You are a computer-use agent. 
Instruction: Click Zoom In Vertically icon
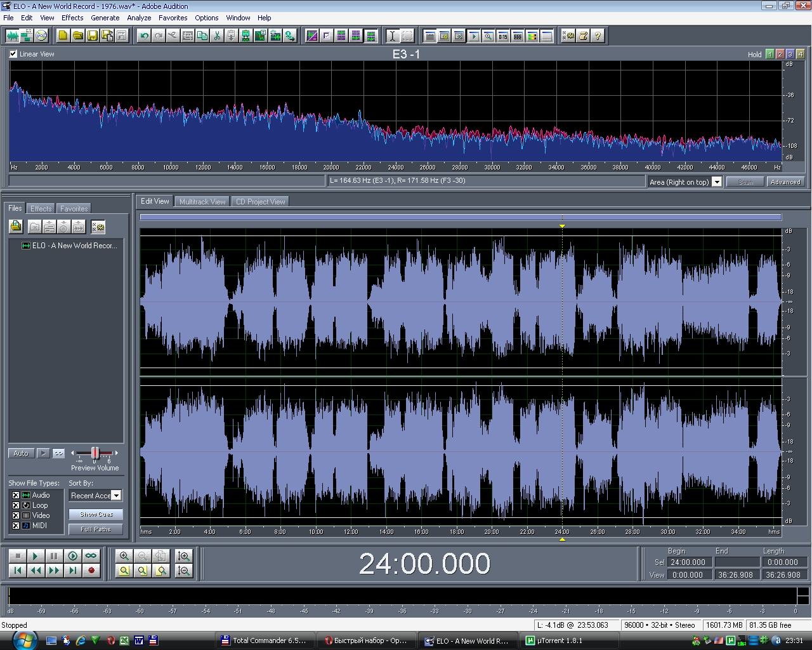(x=184, y=555)
